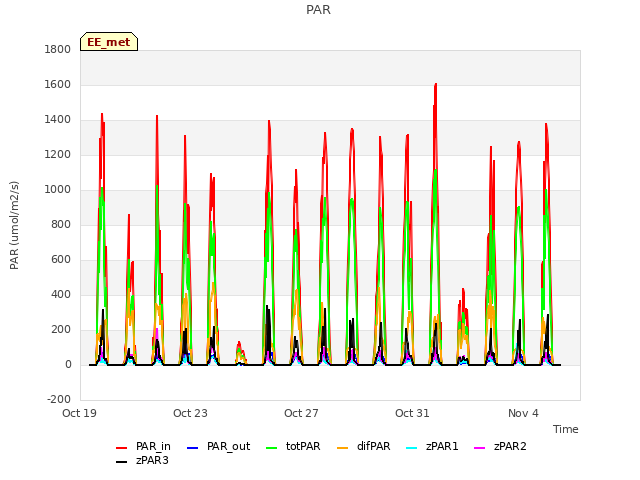The width and height of the screenshot is (640, 480).
Task: Click the 1400 y-axis tick label
Action: pyautogui.click(x=58, y=120)
